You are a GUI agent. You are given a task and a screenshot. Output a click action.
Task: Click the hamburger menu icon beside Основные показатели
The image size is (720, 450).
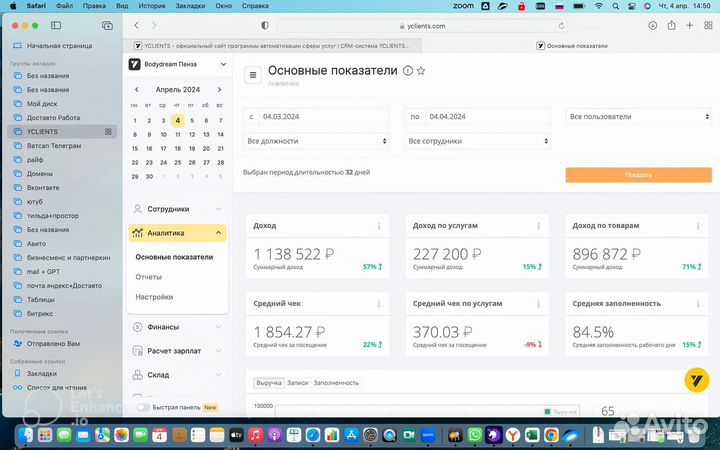(252, 74)
